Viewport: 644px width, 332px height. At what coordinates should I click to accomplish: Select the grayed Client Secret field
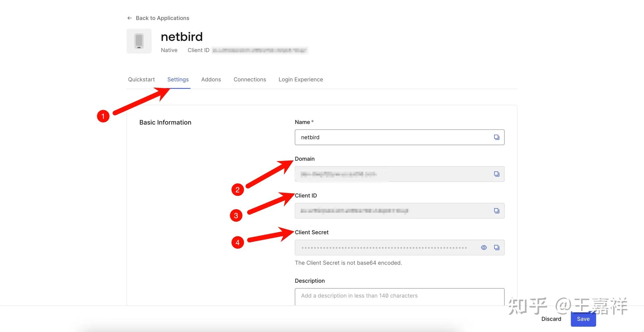pos(377,247)
